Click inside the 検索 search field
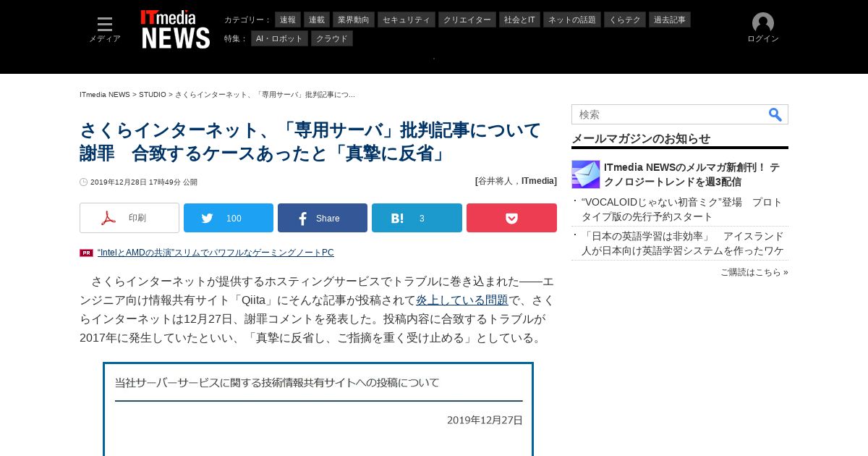The height and width of the screenshot is (456, 868). point(669,114)
